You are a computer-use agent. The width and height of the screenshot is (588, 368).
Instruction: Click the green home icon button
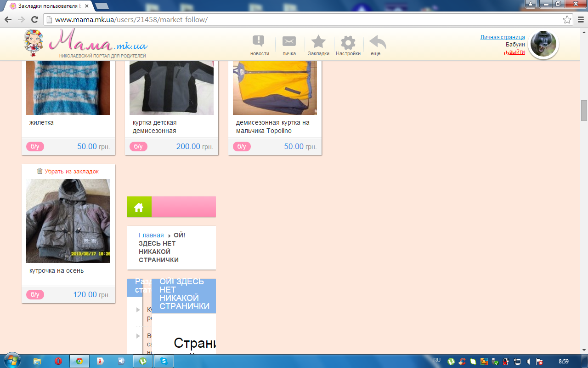tap(139, 207)
